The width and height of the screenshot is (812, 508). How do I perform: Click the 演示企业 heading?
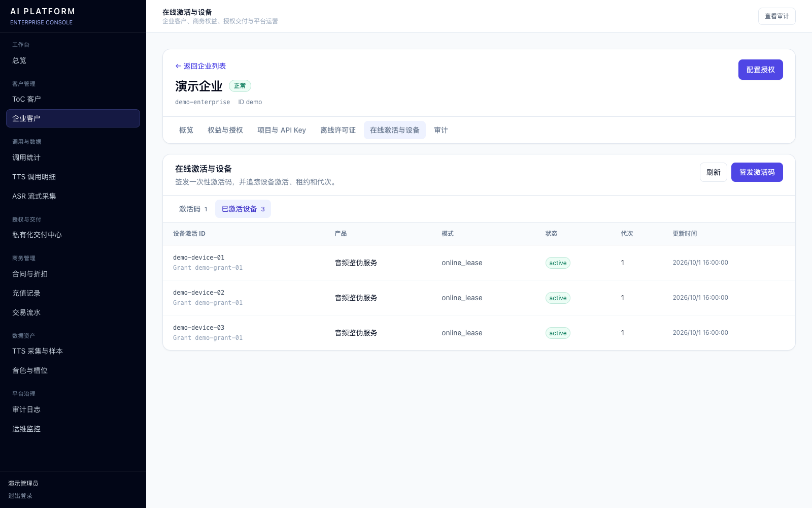click(x=199, y=86)
